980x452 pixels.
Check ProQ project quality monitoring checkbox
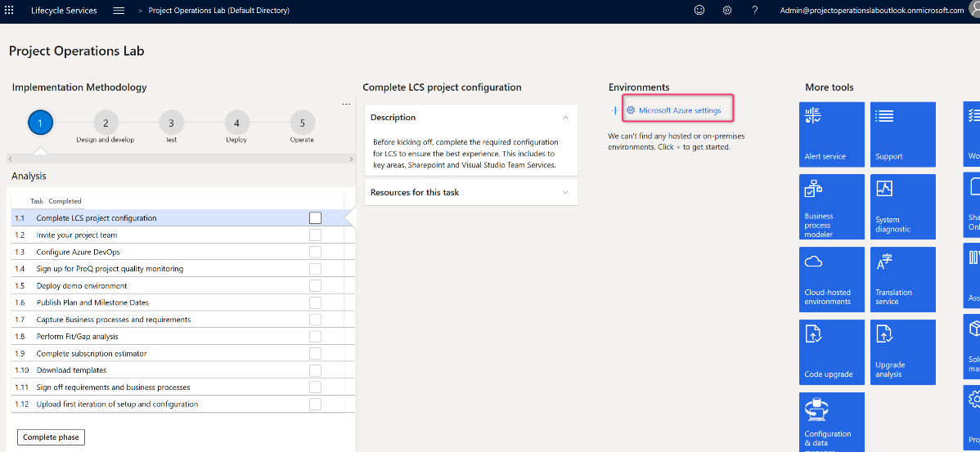[316, 268]
